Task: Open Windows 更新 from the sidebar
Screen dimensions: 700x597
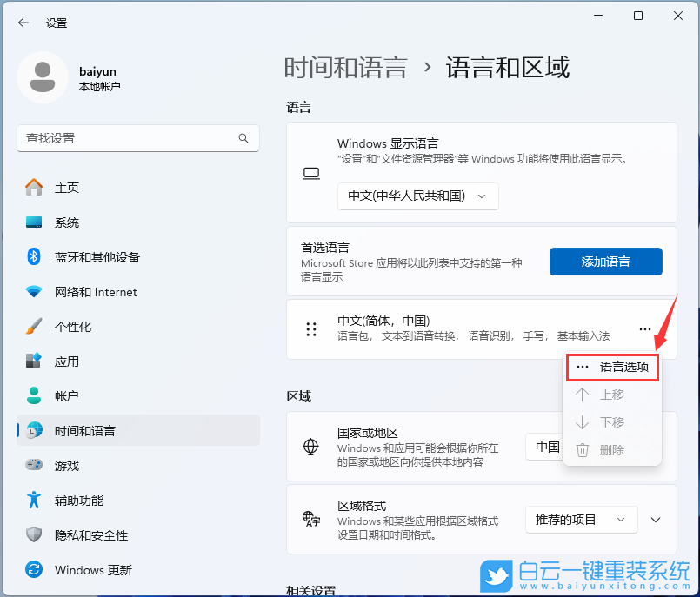Action: (x=94, y=570)
